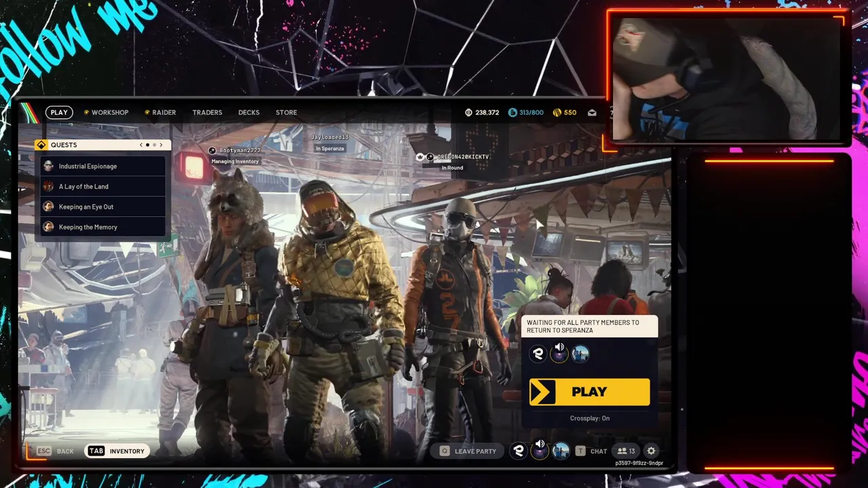This screenshot has height=488, width=868.
Task: Open the DECKS tab
Action: 249,113
